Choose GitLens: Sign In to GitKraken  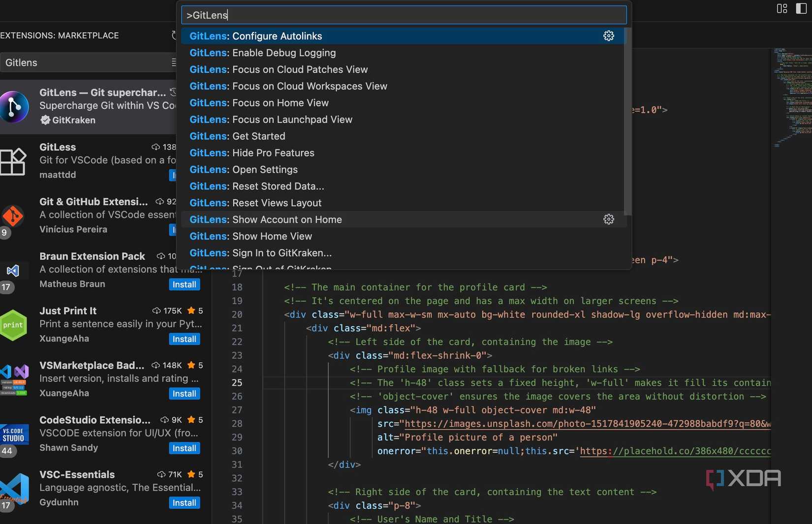(261, 253)
